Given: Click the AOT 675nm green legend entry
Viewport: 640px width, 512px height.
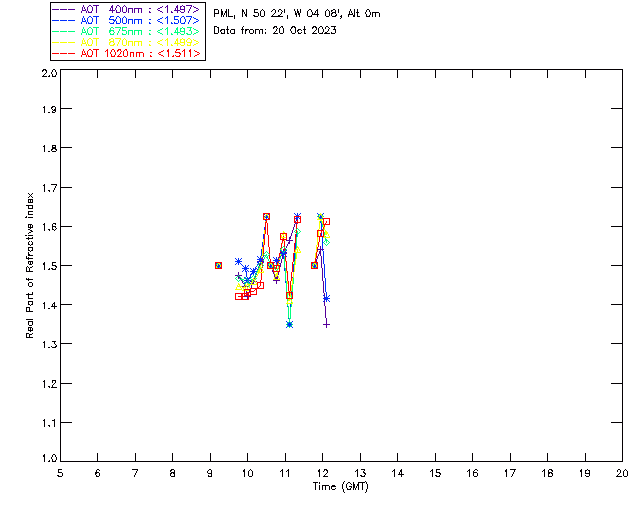Looking at the screenshot, I should click(x=126, y=31).
